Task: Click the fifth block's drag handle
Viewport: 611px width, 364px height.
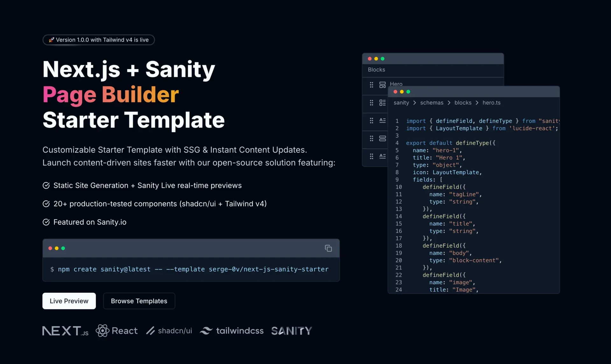Action: coord(371,156)
